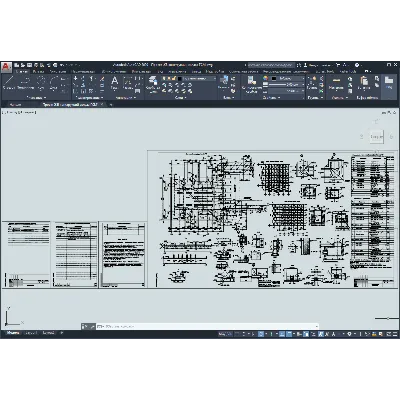Open the AutoCAD application menu logo

click(x=6, y=66)
